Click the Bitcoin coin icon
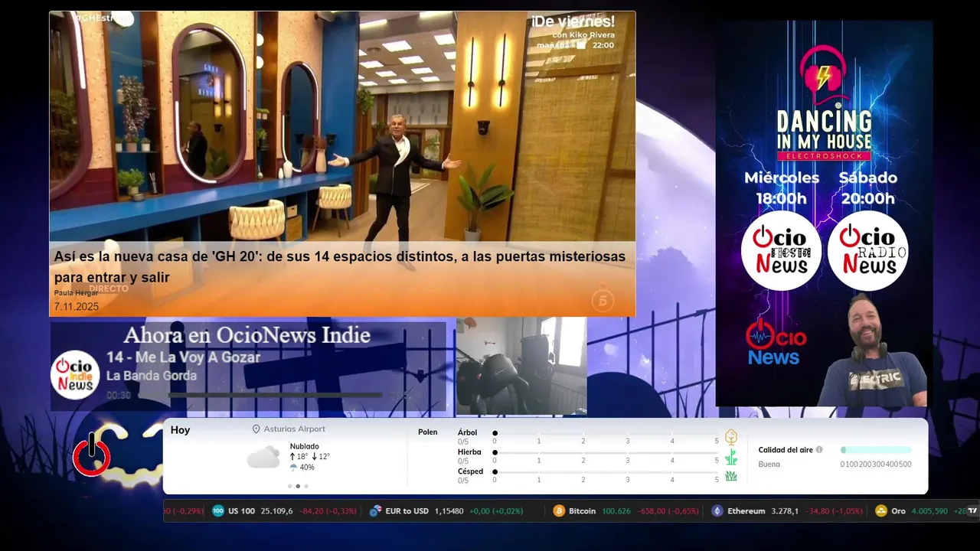Image resolution: width=980 pixels, height=551 pixels. (559, 510)
